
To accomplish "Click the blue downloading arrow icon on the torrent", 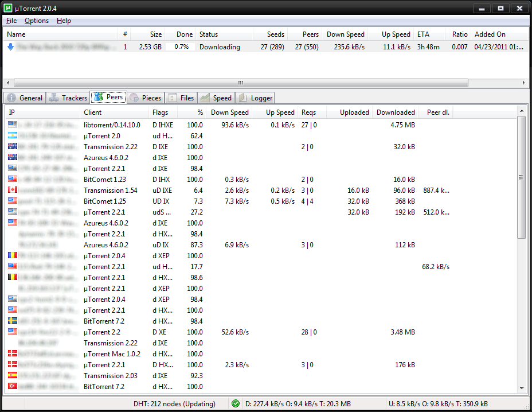I will point(10,47).
